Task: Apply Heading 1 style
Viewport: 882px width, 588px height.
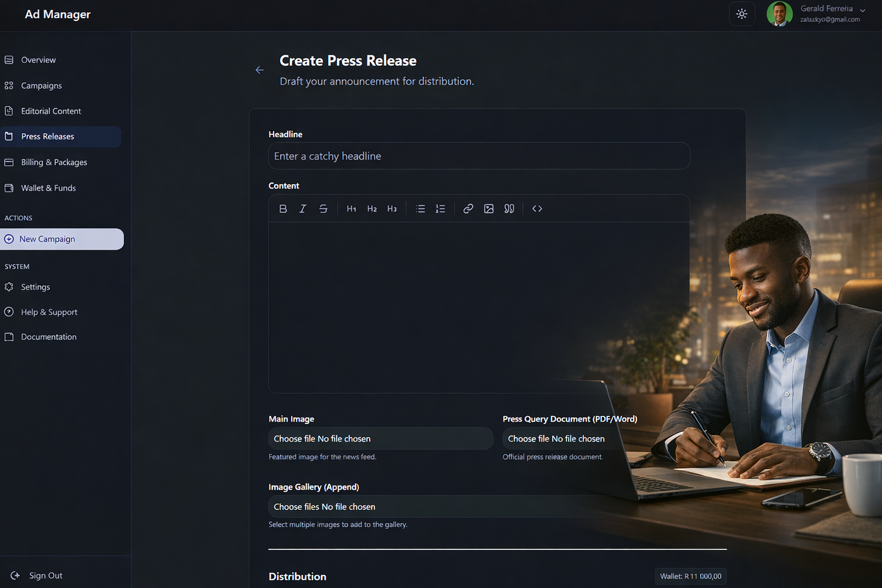Action: pos(351,209)
